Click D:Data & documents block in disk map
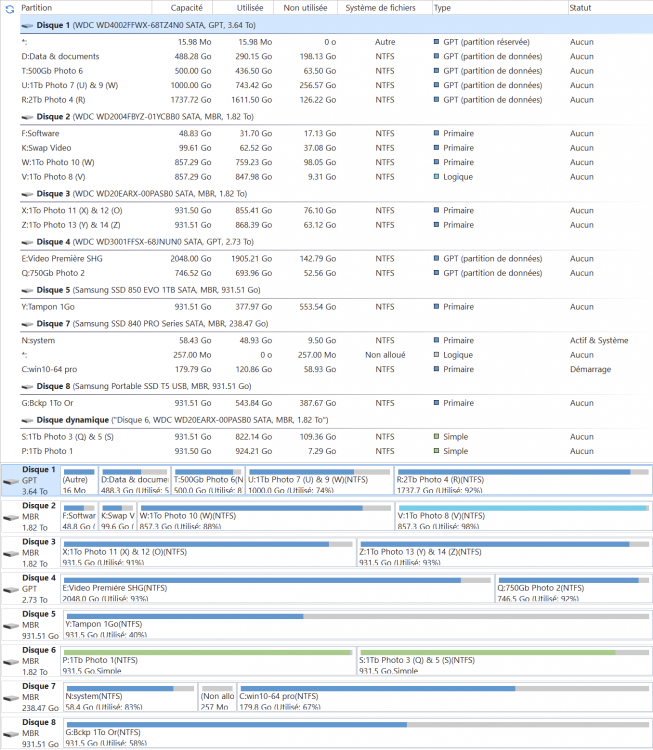Viewport: 653px width, 750px height. click(134, 480)
